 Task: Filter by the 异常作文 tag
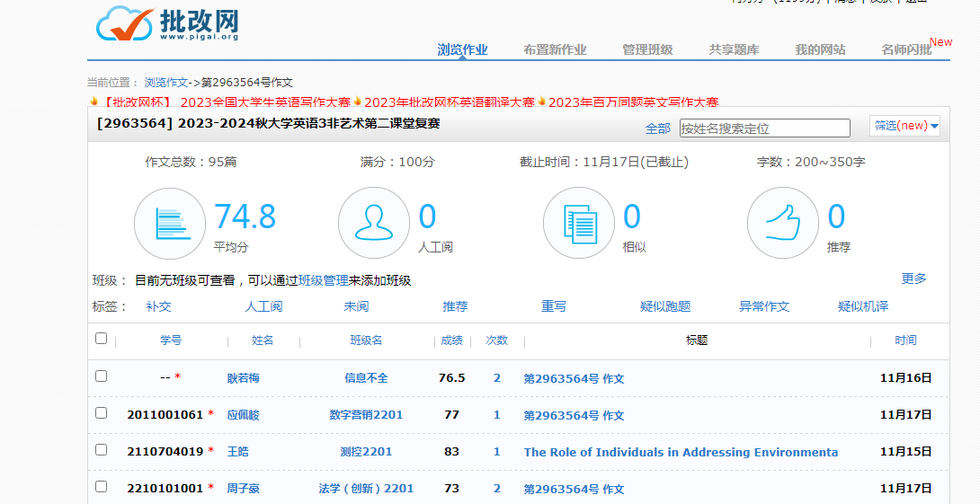coord(763,306)
